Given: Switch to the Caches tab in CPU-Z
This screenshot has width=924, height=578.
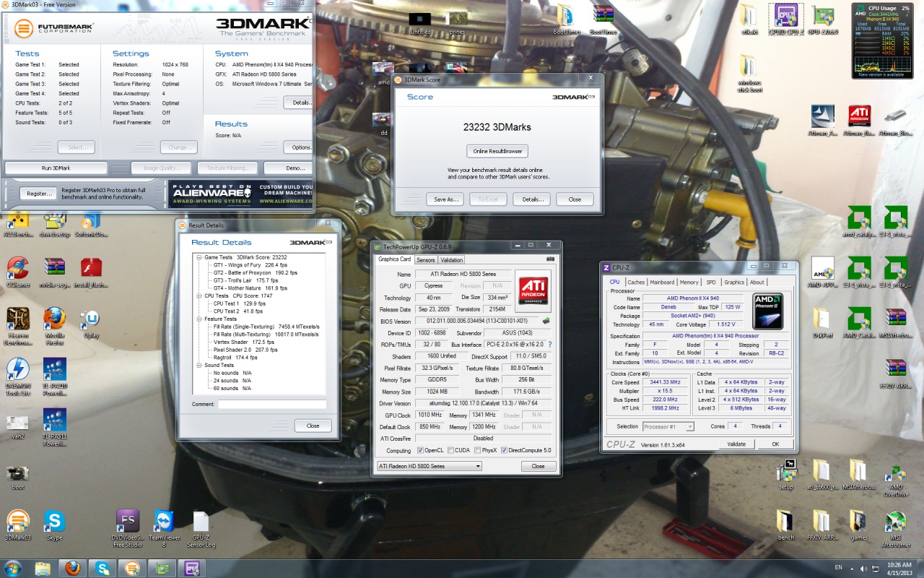Looking at the screenshot, I should [636, 282].
